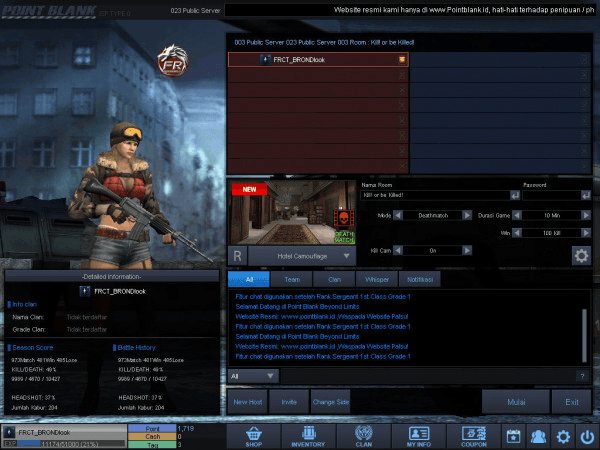The height and width of the screenshot is (450, 600).
Task: Click the chat message input field
Action: point(428,376)
